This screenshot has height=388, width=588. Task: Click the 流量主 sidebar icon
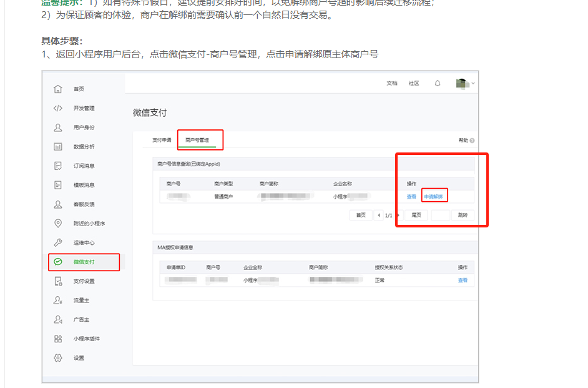click(x=58, y=300)
